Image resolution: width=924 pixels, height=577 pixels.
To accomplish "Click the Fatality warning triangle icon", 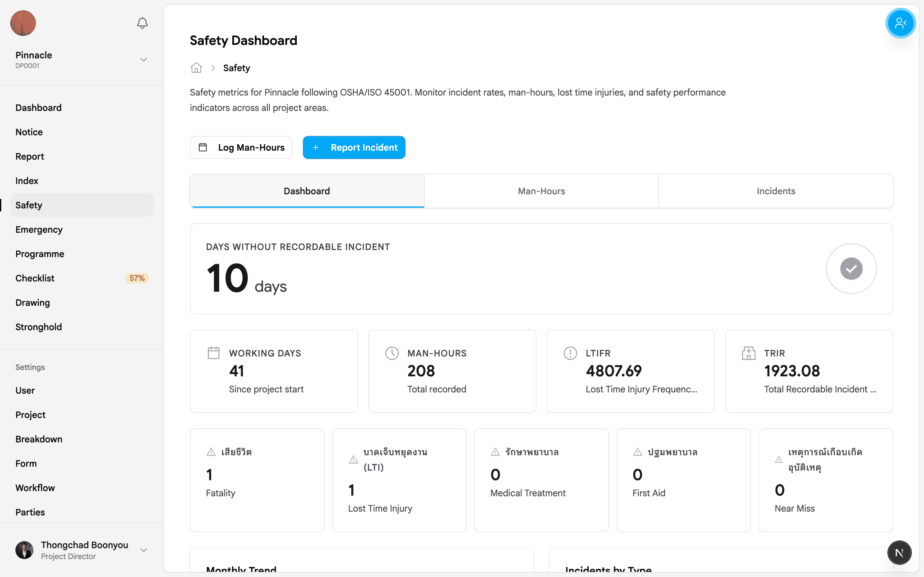I will click(x=211, y=452).
